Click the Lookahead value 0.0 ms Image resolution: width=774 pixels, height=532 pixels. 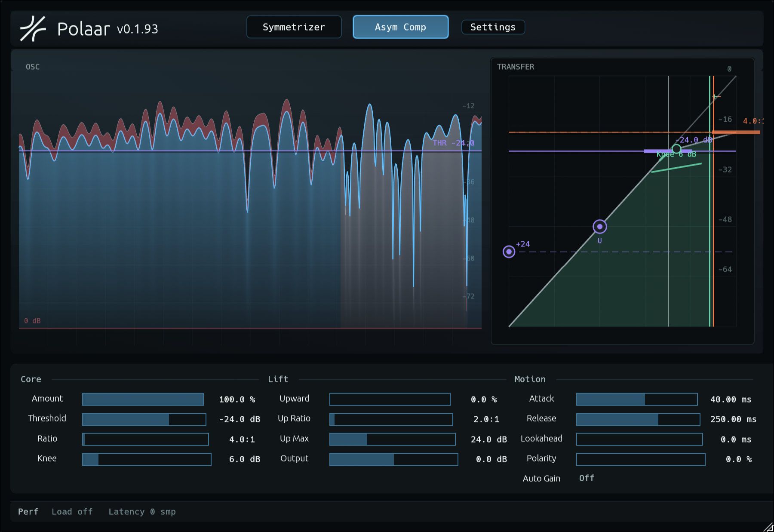click(736, 440)
